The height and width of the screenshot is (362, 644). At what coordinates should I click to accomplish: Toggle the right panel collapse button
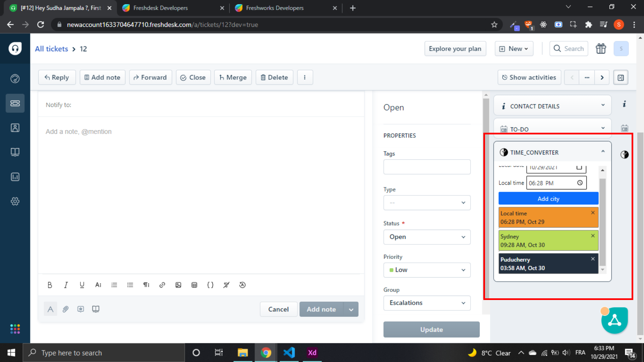[621, 77]
